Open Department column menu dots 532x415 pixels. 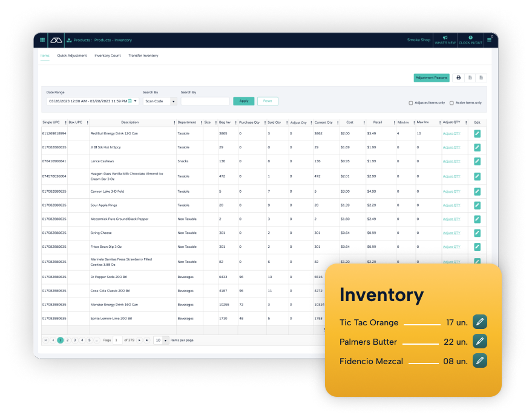click(x=201, y=122)
